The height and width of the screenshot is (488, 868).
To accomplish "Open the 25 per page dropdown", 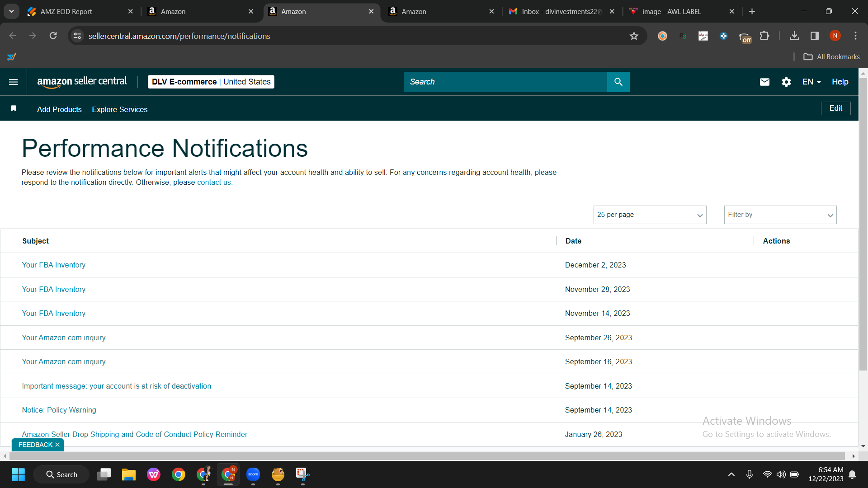I will [650, 215].
